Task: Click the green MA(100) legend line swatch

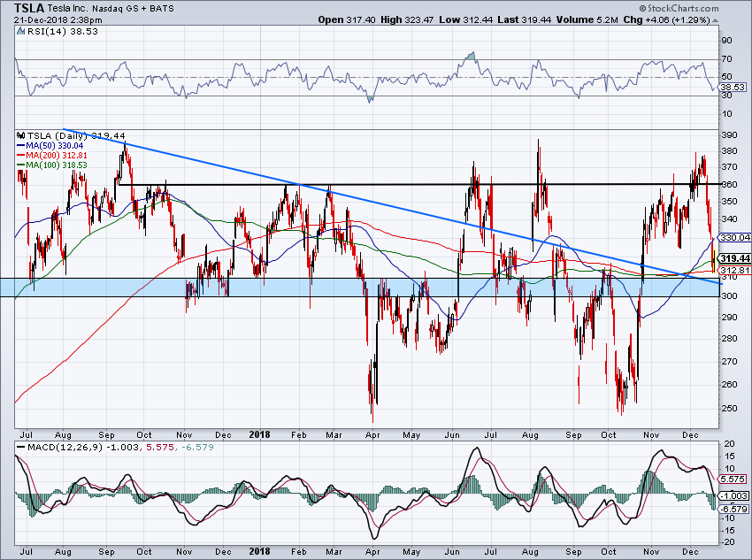Action: (x=20, y=165)
